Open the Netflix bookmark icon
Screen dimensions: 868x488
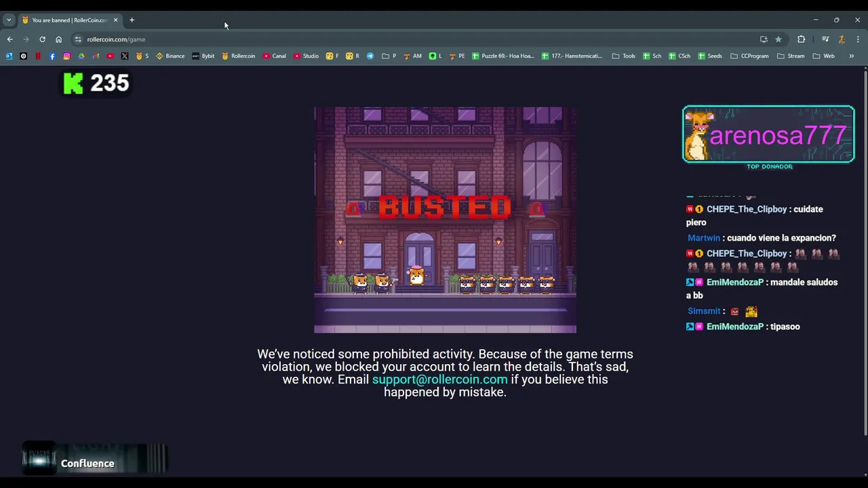38,56
